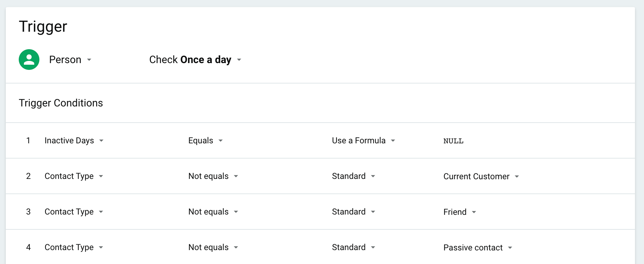Open the Check Once a day frequency dropdown

coord(195,60)
